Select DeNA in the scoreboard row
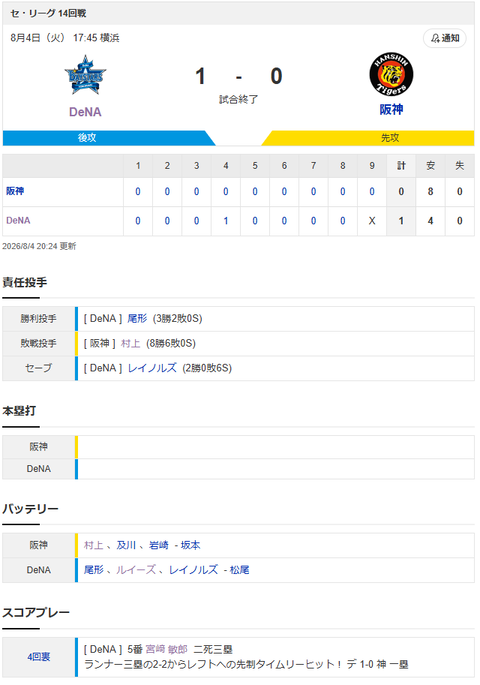 (18, 221)
